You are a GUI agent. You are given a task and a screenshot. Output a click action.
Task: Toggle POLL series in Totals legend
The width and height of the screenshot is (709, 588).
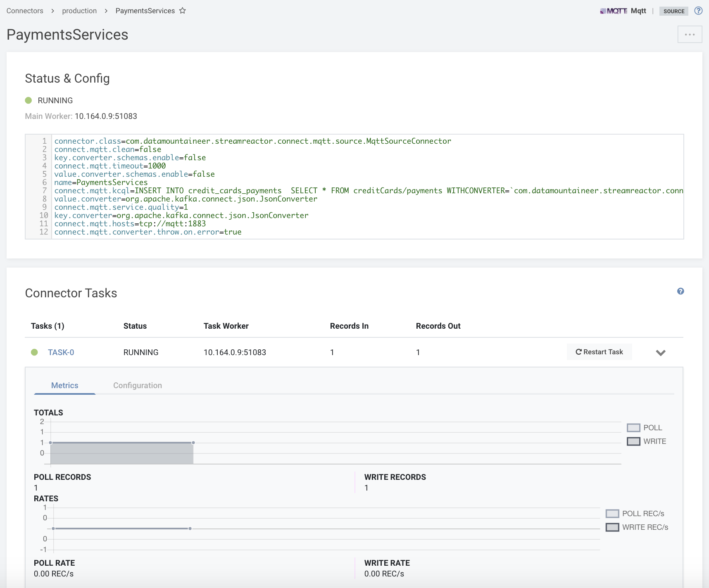point(645,428)
